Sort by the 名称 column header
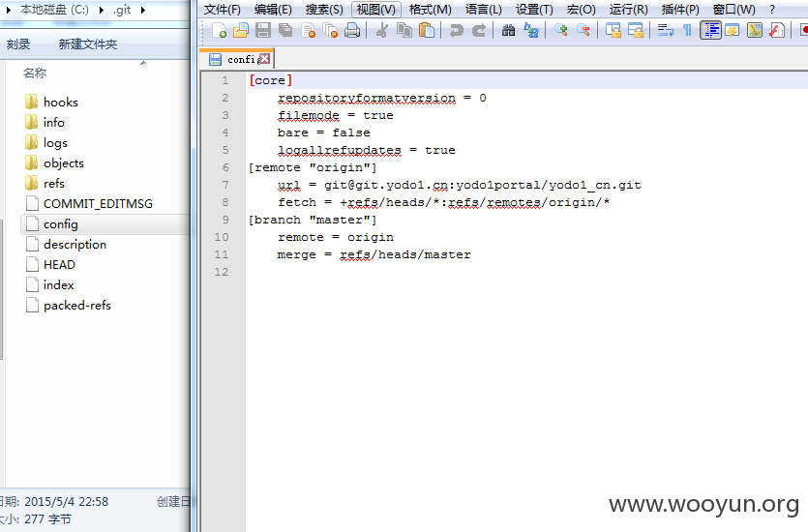The width and height of the screenshot is (808, 532). 35,74
